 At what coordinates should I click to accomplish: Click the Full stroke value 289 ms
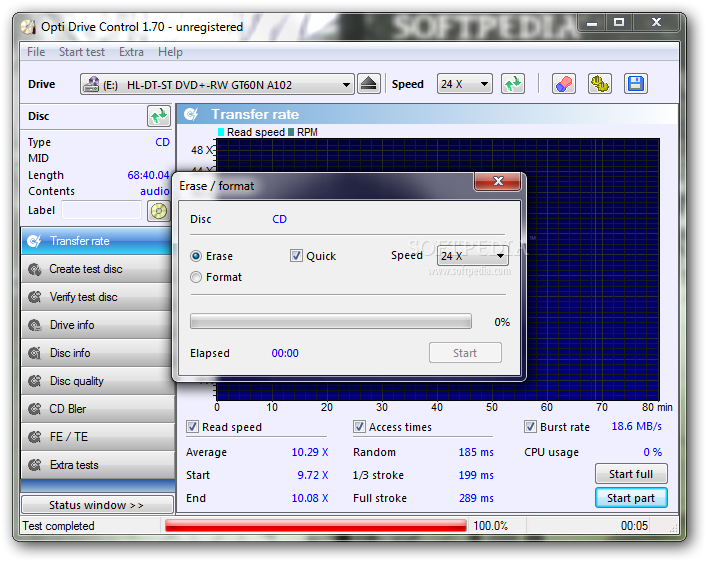pyautogui.click(x=476, y=498)
